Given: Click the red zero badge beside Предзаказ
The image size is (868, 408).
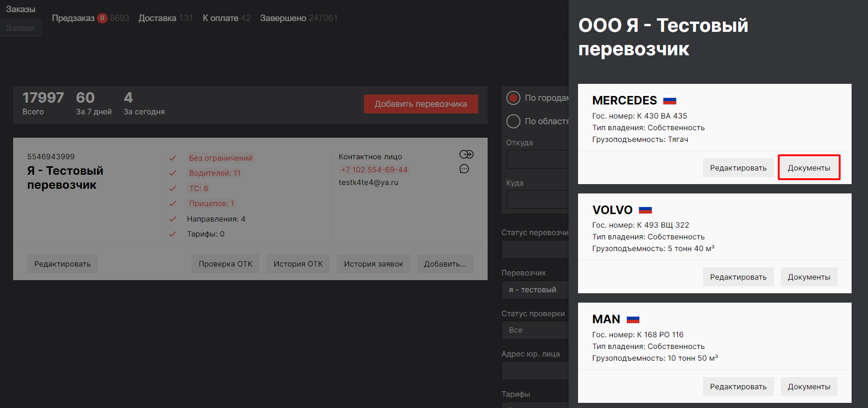Looking at the screenshot, I should (x=102, y=18).
